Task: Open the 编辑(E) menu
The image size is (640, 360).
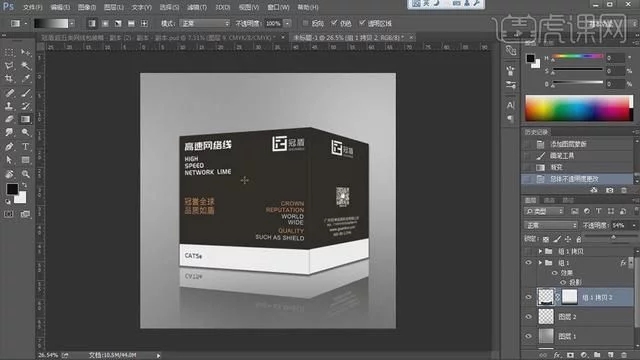Action: (60, 7)
